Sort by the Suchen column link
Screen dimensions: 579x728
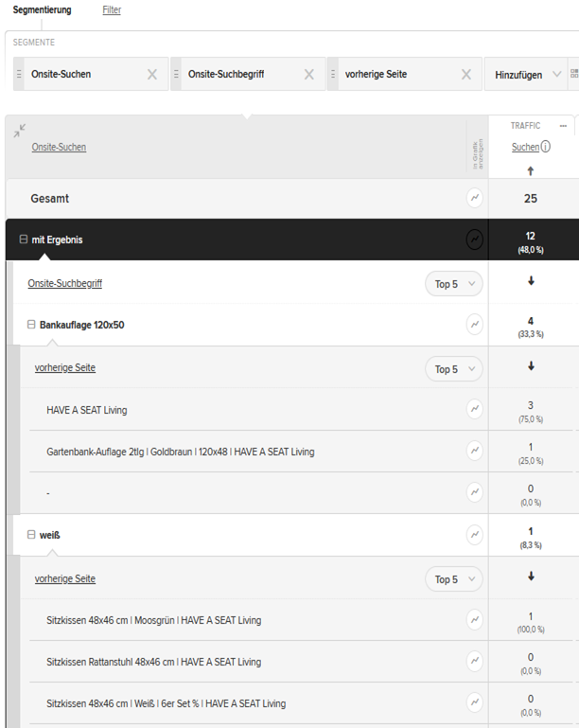pos(526,147)
